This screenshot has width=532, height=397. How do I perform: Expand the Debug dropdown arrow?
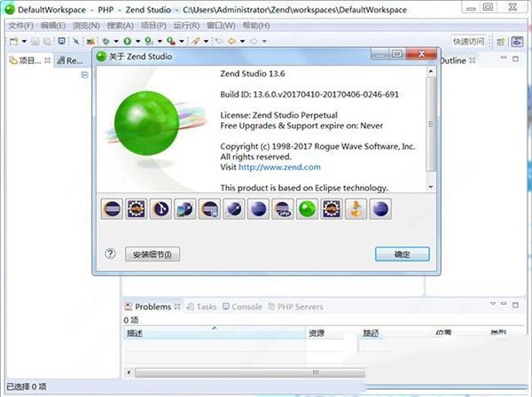116,42
